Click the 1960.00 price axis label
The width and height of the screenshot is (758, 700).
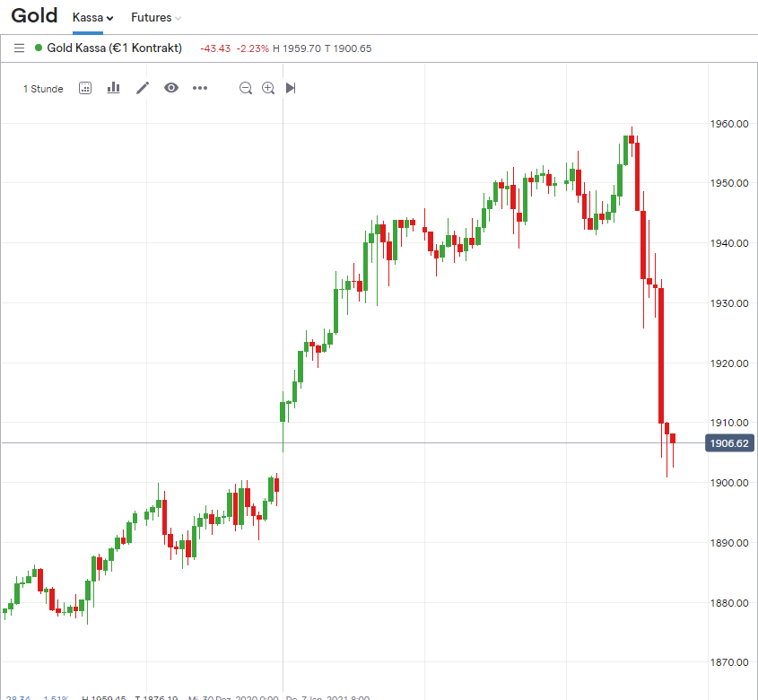point(729,124)
